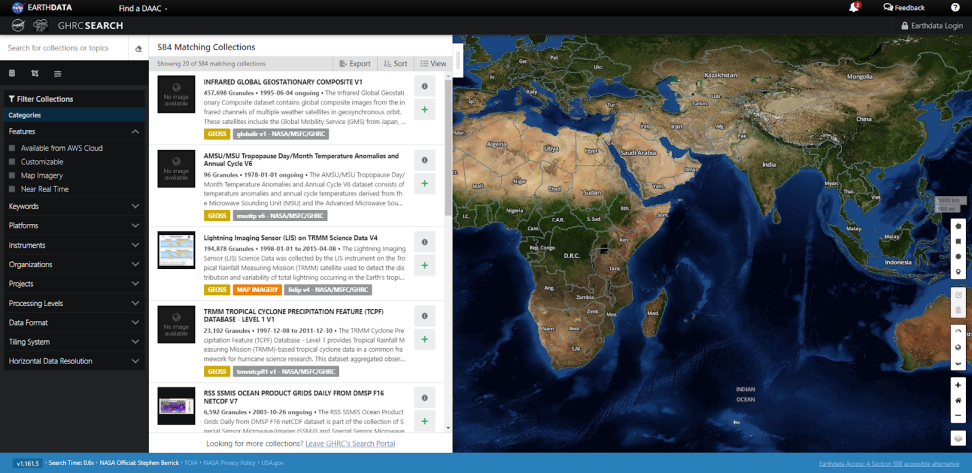972x473 pixels.
Task: Open the help question mark icon
Action: pyautogui.click(x=955, y=7)
